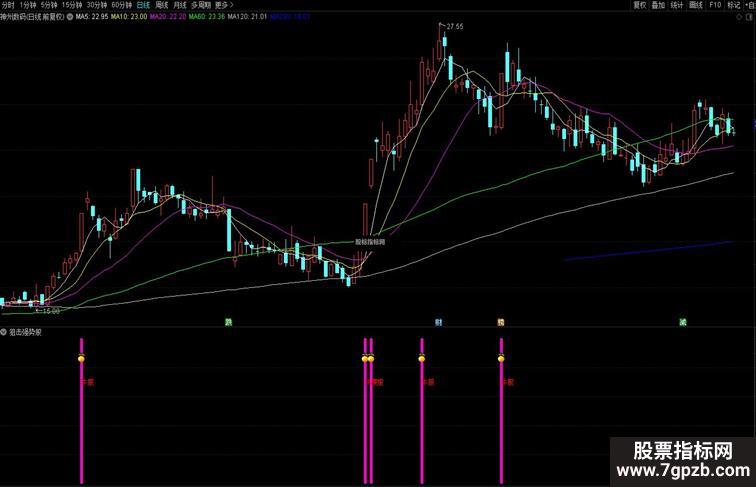Click the MA20: 22.20 value
This screenshot has width=756, height=487.
(168, 17)
